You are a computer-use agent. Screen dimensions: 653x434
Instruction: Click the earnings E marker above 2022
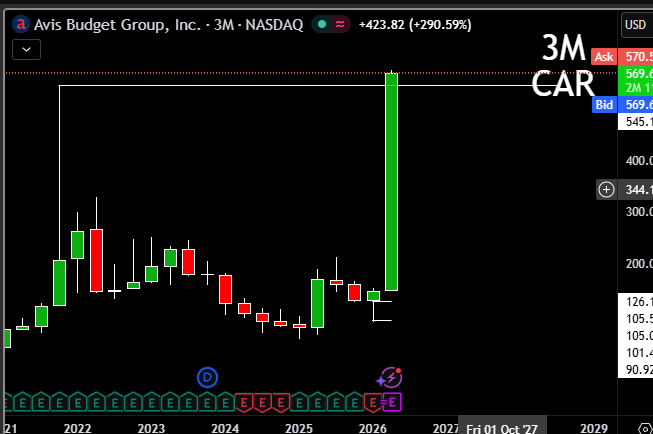point(78,403)
